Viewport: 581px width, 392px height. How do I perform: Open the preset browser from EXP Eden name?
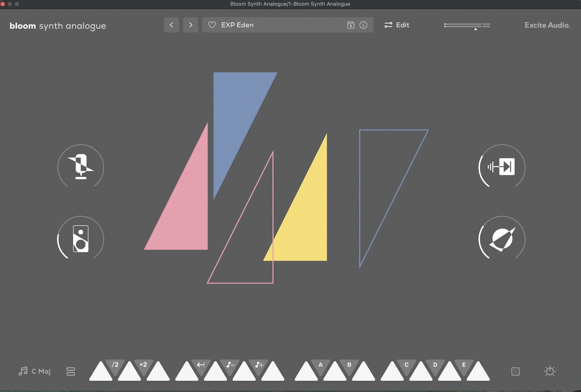(237, 25)
